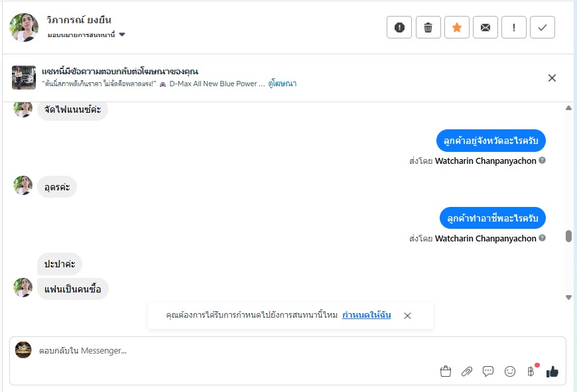Image resolution: width=577 pixels, height=392 pixels.
Task: Expand the มอบหมายการสนทนานี้ assignment dropdown
Action: pos(87,34)
